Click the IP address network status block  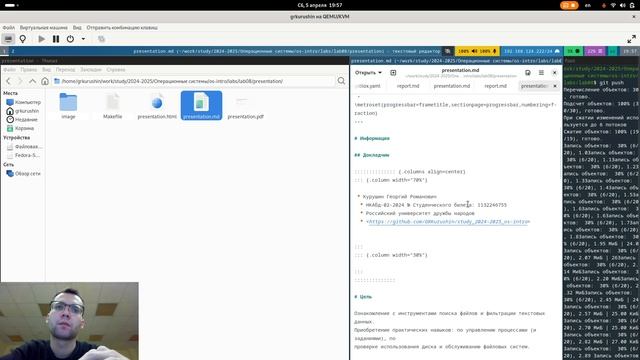pyautogui.click(x=531, y=51)
